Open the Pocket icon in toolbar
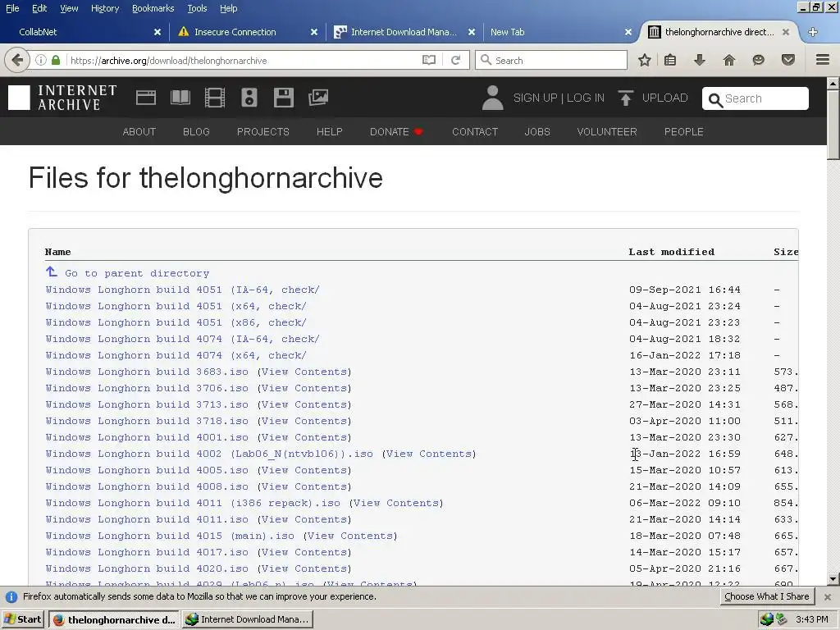The image size is (840, 630). [x=787, y=60]
